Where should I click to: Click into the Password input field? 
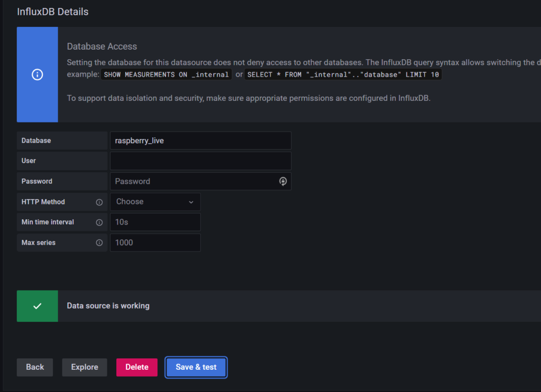pos(193,181)
